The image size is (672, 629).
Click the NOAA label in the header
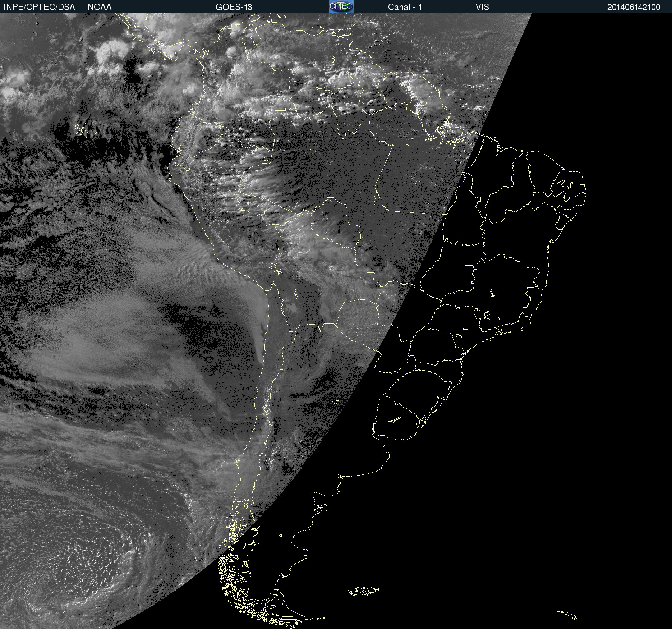pos(100,7)
